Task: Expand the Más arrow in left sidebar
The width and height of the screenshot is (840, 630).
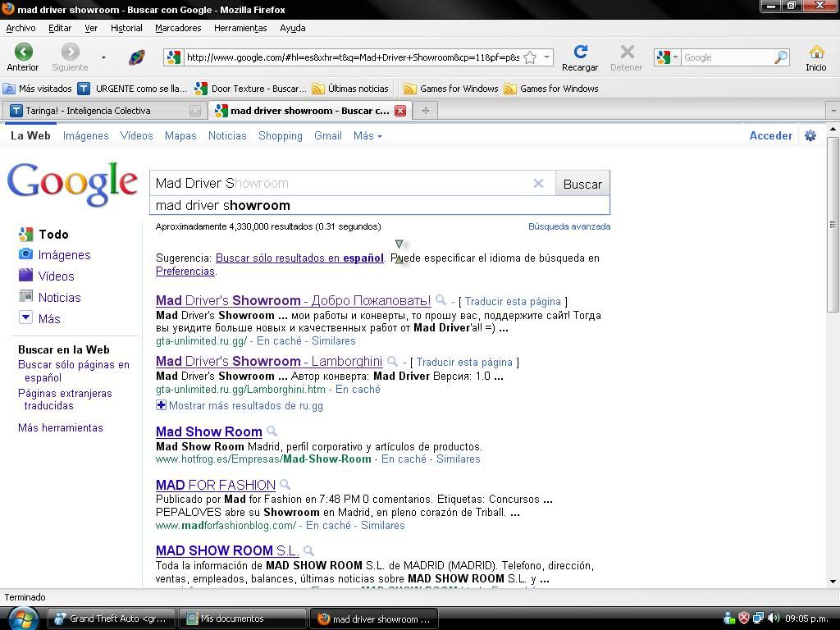Action: point(25,317)
